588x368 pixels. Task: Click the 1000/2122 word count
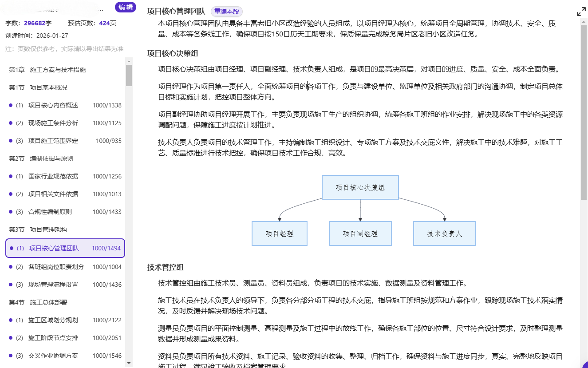point(107,320)
